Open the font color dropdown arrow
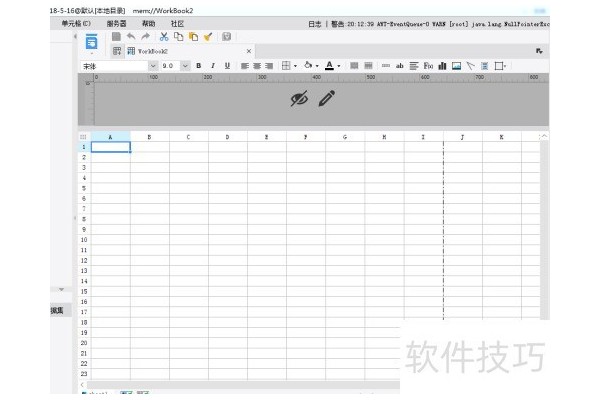This screenshot has width=600, height=400. (339, 66)
